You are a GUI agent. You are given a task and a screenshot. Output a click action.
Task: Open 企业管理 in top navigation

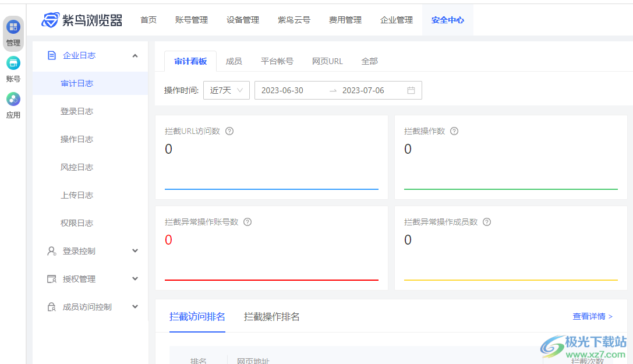[397, 20]
